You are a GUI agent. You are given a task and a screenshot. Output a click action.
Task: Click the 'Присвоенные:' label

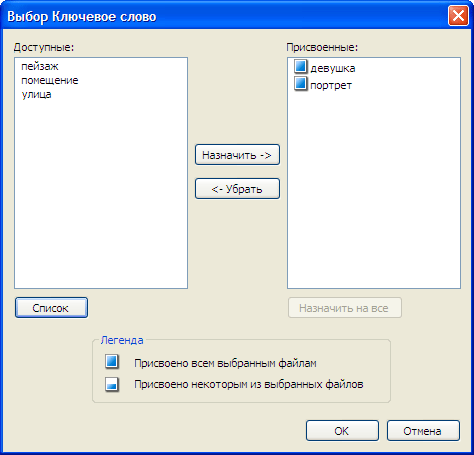322,47
